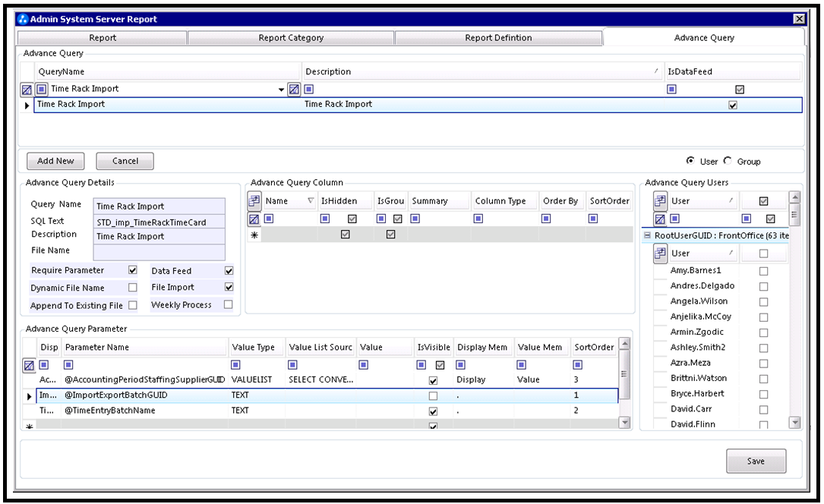Click the Add New button

point(55,161)
